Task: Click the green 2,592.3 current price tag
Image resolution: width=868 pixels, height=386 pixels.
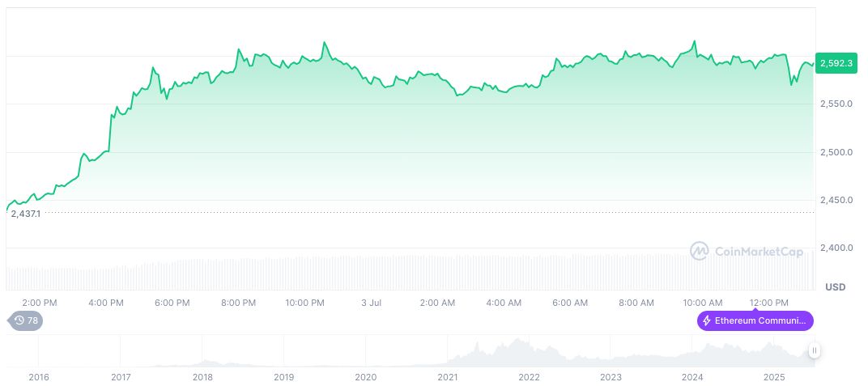Action: [x=836, y=63]
